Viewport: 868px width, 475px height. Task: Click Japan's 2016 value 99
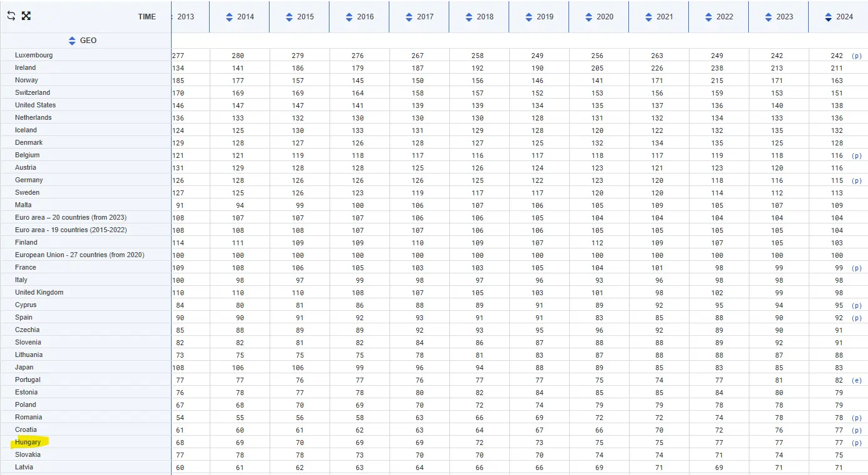(359, 368)
